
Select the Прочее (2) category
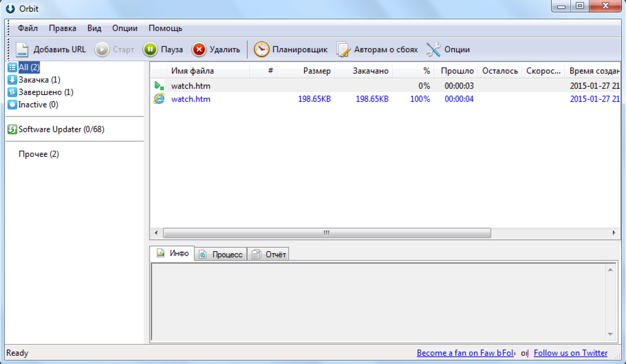39,154
